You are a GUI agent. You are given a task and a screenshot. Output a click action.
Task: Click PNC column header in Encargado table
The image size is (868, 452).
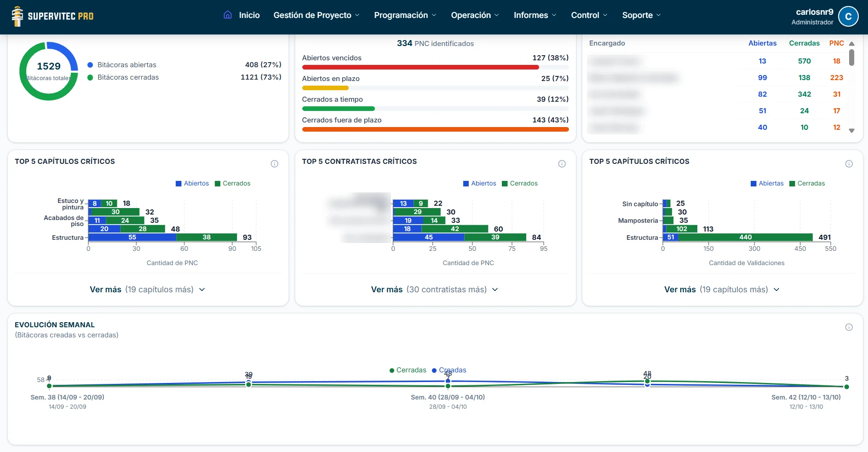click(836, 43)
